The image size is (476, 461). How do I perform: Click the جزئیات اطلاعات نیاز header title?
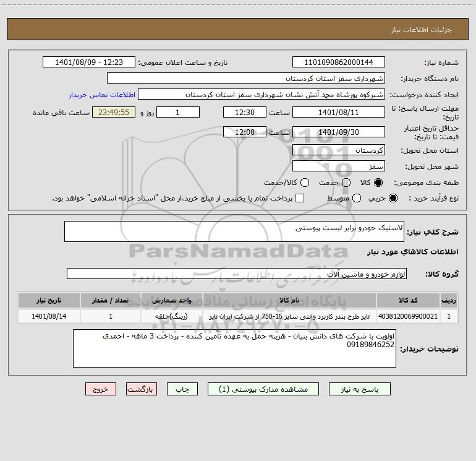422,30
